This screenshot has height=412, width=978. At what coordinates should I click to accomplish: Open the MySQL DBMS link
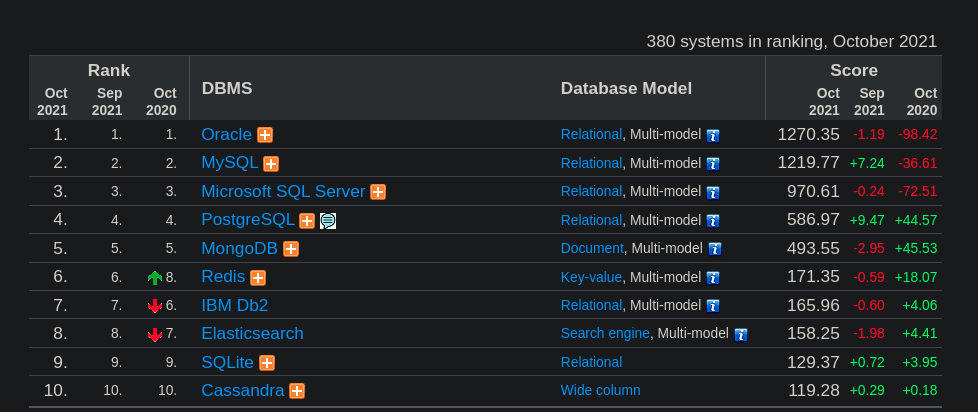point(230,163)
